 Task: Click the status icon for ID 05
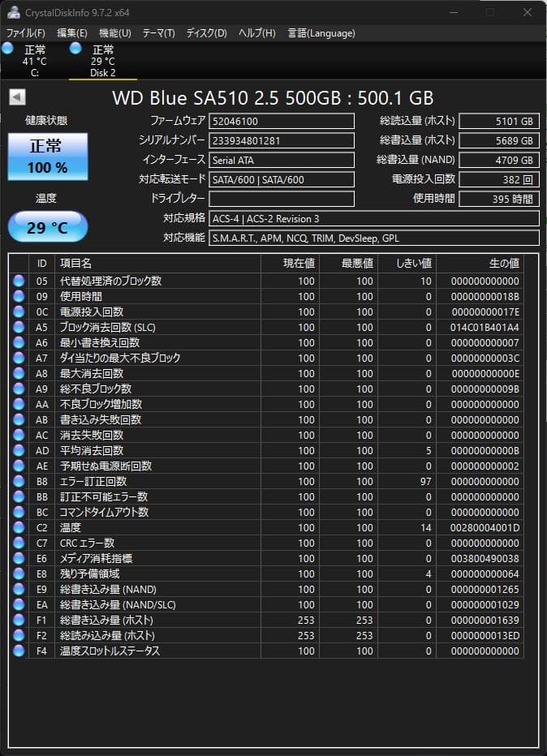point(19,281)
